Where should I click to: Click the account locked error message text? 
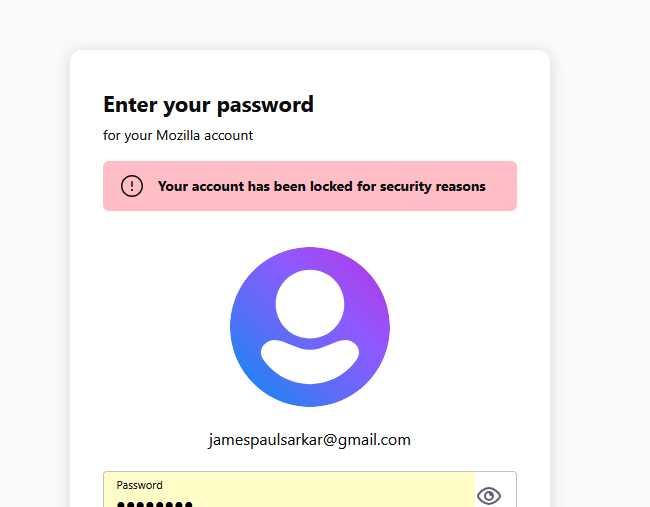(x=322, y=187)
